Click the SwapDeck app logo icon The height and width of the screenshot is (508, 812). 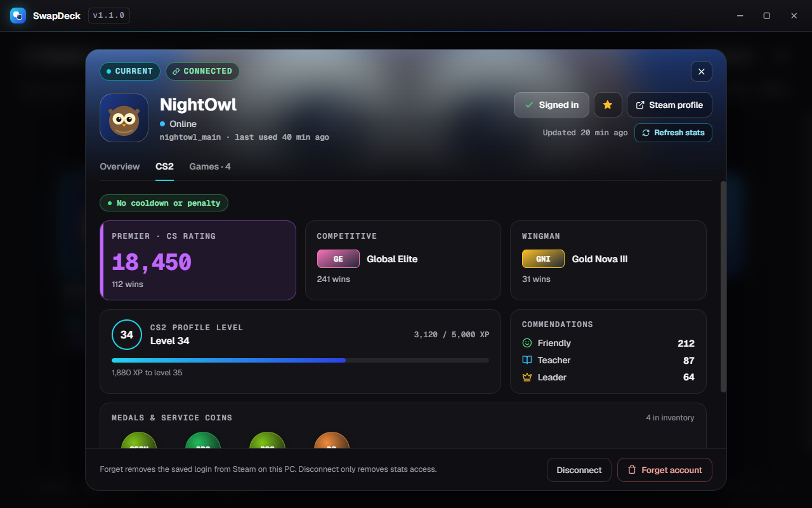(x=18, y=15)
